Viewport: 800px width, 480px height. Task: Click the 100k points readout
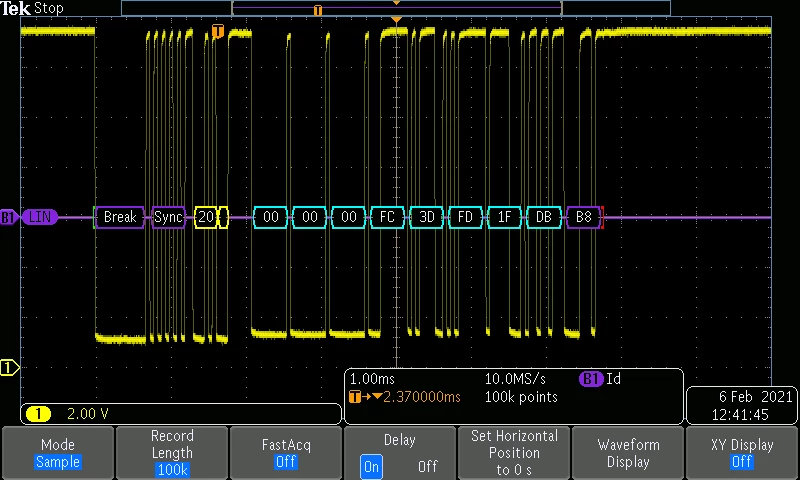pyautogui.click(x=521, y=397)
